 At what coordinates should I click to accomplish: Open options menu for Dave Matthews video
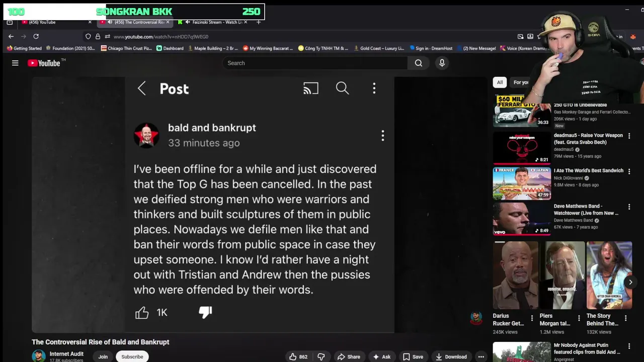pos(629,207)
